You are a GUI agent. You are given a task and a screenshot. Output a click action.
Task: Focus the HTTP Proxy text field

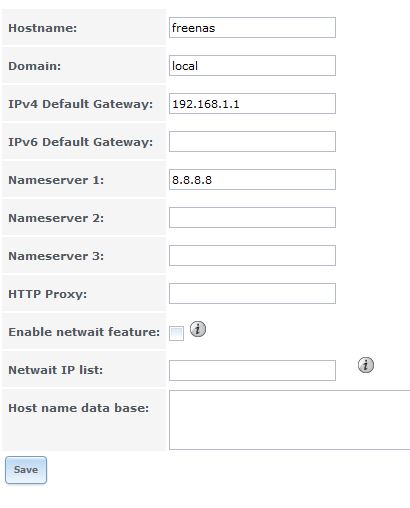pos(252,294)
